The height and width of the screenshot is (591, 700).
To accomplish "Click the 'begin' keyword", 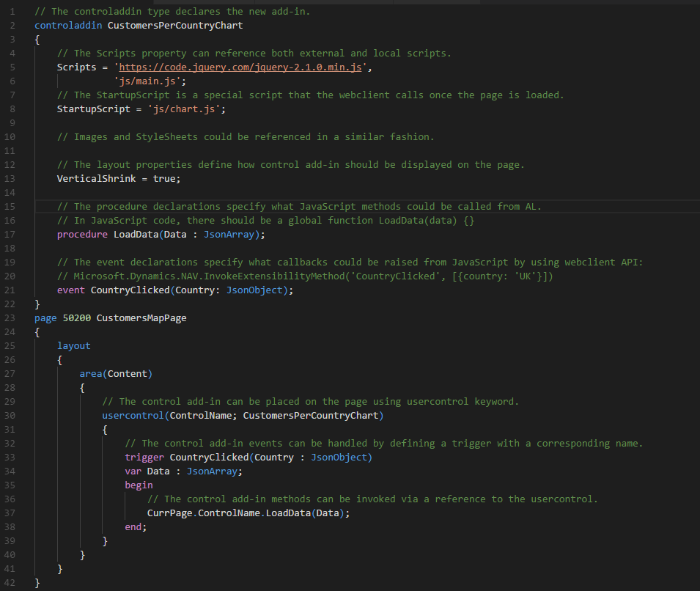I will click(x=139, y=485).
